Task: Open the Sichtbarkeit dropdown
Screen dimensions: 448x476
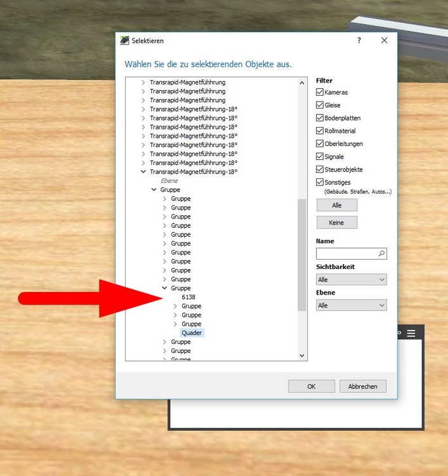Action: click(352, 280)
